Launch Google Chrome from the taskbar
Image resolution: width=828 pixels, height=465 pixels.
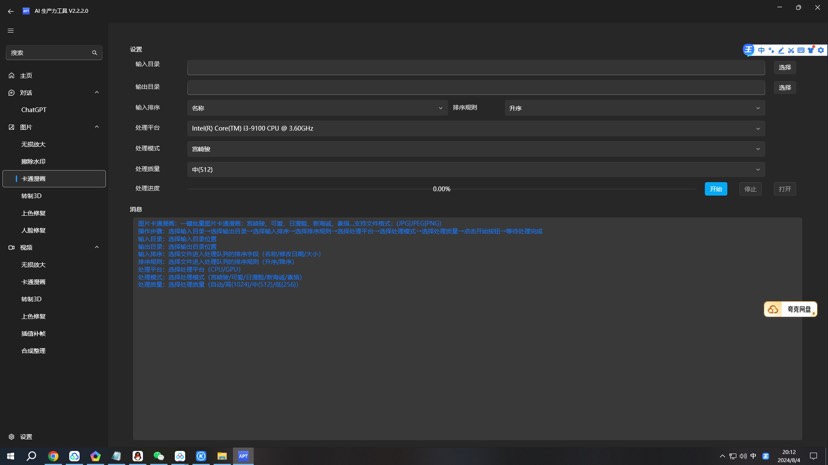53,456
